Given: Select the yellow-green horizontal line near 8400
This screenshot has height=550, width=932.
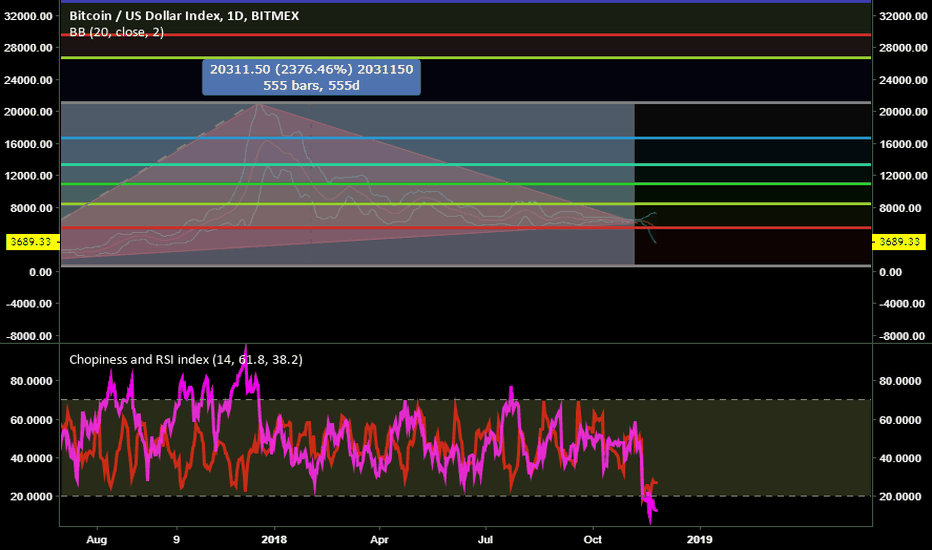Looking at the screenshot, I should [x=466, y=204].
